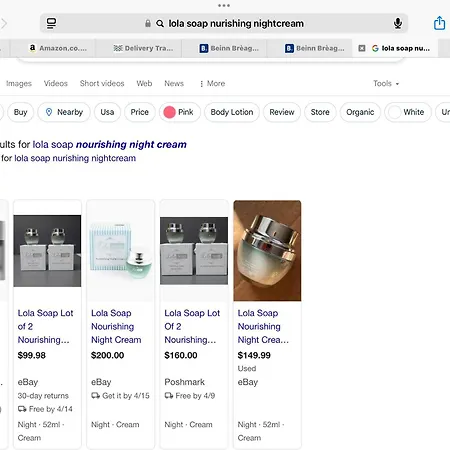Open the Share sheet icon
Viewport: 450px width, 450px height.
(439, 23)
